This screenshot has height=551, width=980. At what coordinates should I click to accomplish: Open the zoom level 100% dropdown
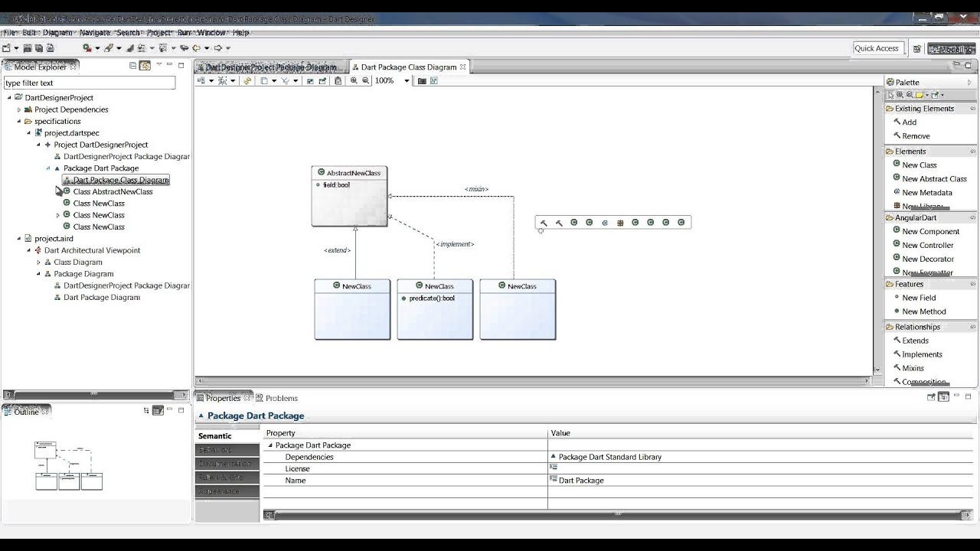[407, 80]
